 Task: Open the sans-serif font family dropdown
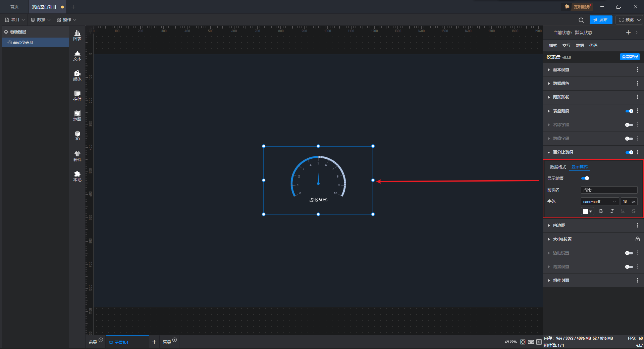coord(600,201)
